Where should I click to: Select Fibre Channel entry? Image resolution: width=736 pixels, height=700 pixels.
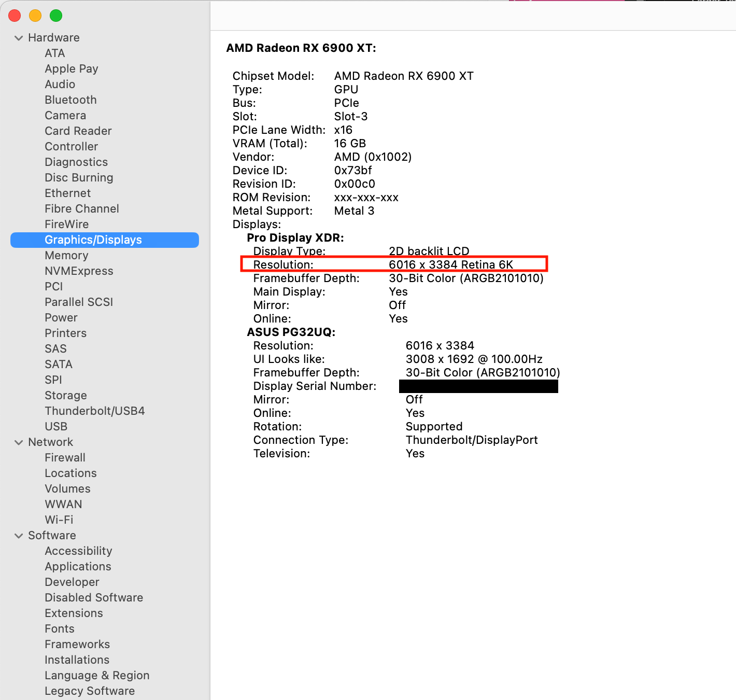click(82, 209)
